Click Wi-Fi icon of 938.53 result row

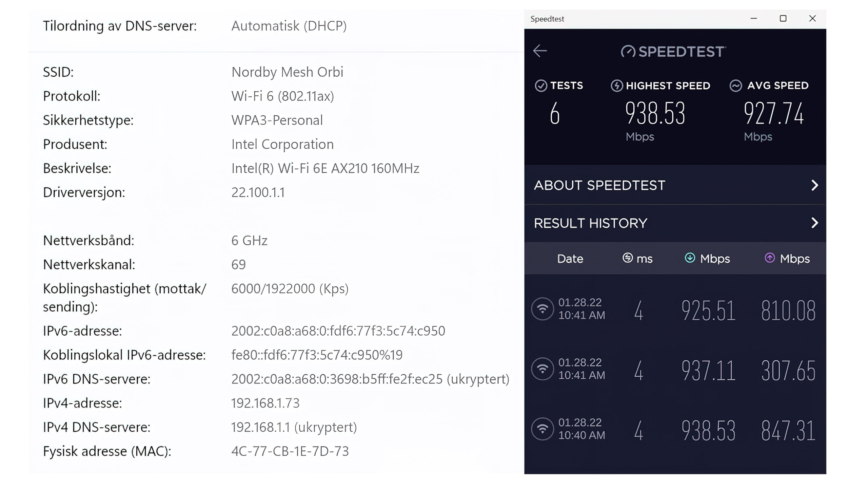point(542,429)
